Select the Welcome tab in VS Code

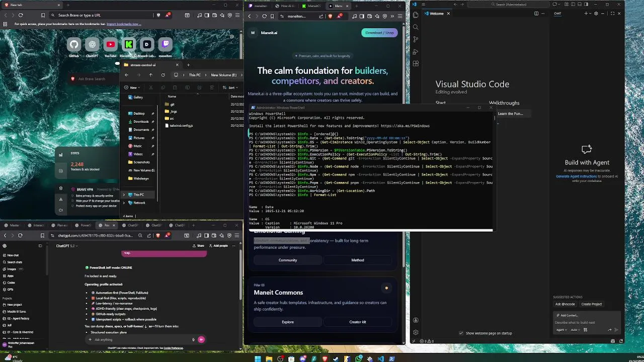(x=437, y=14)
